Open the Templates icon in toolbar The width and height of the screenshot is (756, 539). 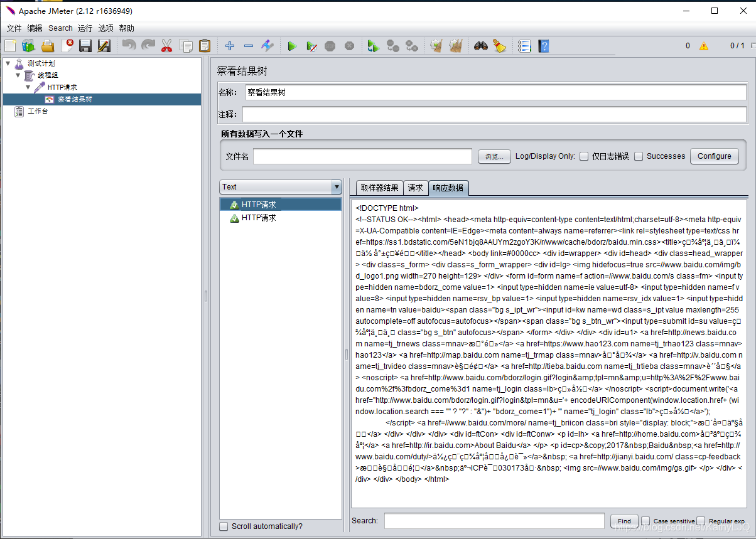tap(28, 46)
